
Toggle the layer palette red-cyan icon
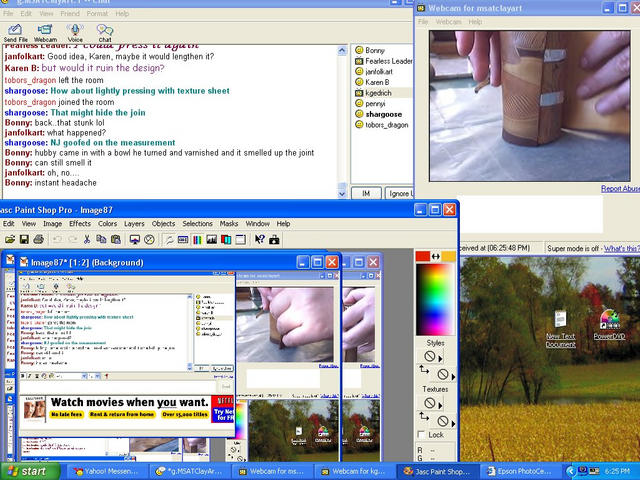[226, 240]
